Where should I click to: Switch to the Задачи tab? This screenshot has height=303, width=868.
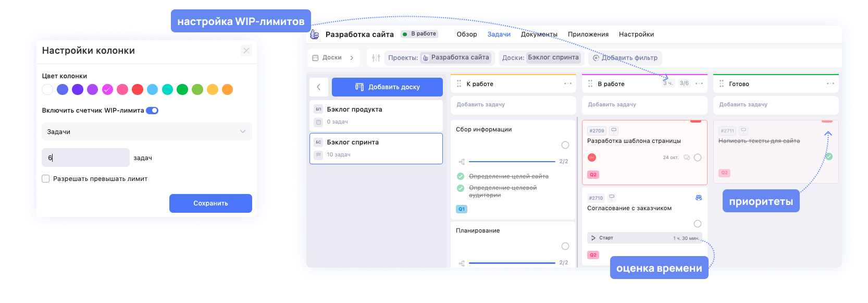499,34
